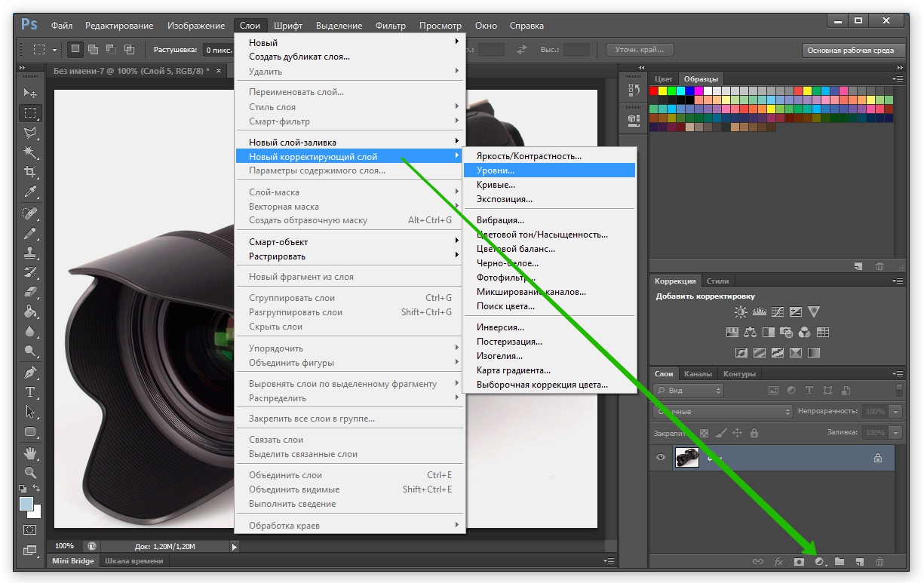Select the Pen tool
The image size is (924, 583).
point(30,372)
